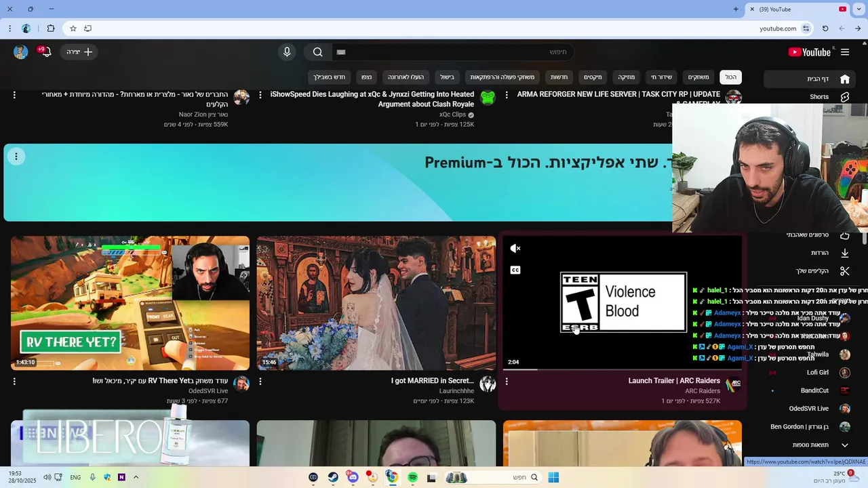
Task: Reload the page in browser toolbar
Action: (825, 28)
